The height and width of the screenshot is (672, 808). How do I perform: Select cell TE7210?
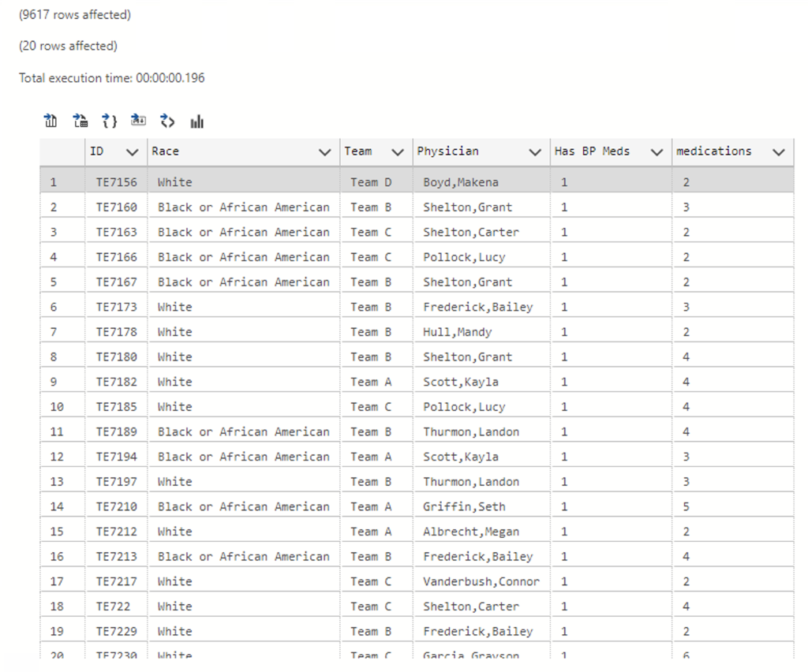(117, 506)
